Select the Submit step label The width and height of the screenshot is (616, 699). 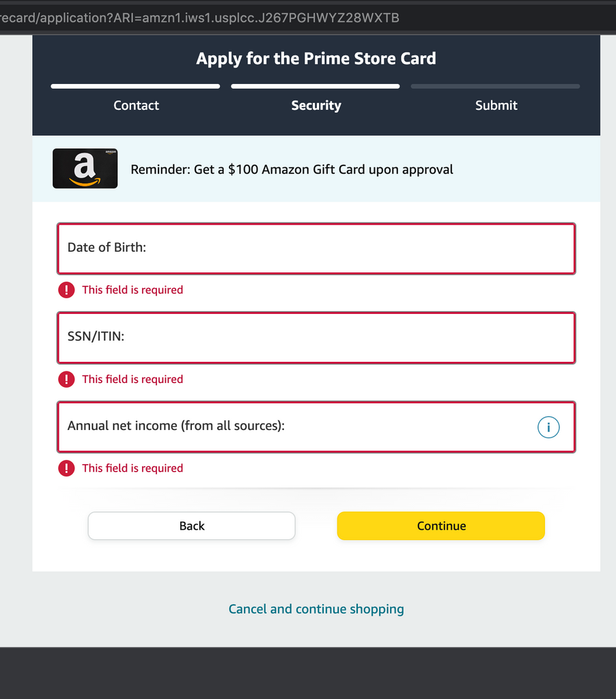pyautogui.click(x=496, y=105)
